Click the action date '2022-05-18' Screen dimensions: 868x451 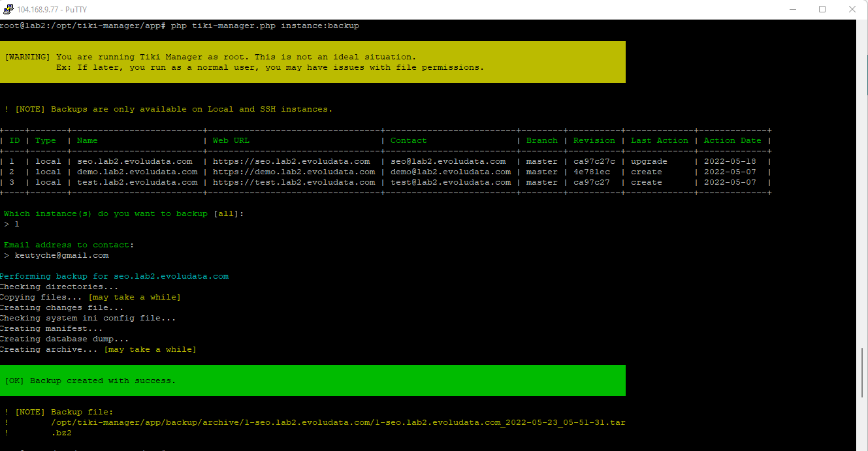(x=730, y=161)
